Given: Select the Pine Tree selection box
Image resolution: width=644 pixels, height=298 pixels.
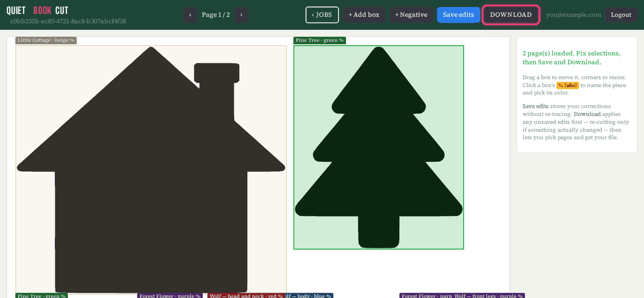Looking at the screenshot, I should 378,147.
